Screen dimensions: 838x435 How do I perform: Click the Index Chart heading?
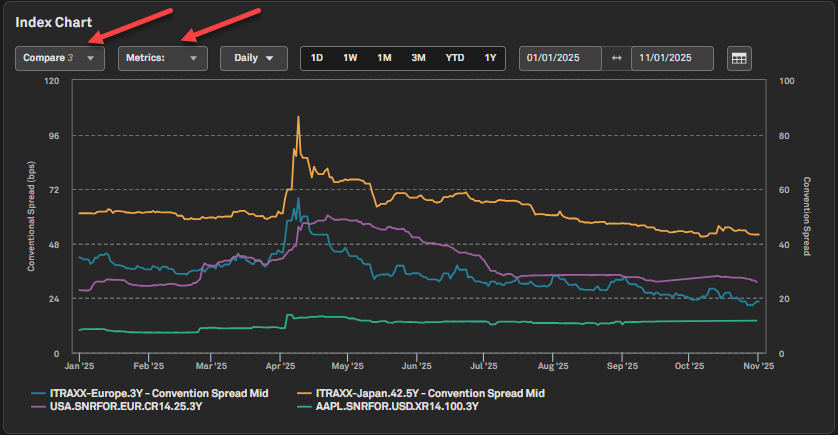tap(53, 22)
